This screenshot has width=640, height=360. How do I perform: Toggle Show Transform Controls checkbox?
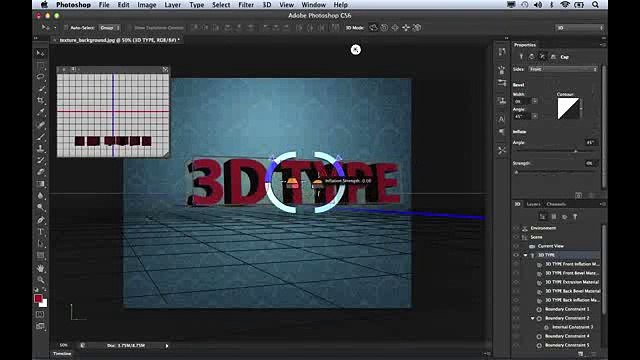130,28
